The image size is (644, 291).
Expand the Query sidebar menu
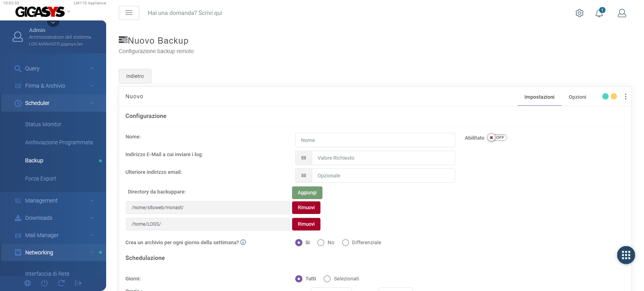pyautogui.click(x=53, y=68)
